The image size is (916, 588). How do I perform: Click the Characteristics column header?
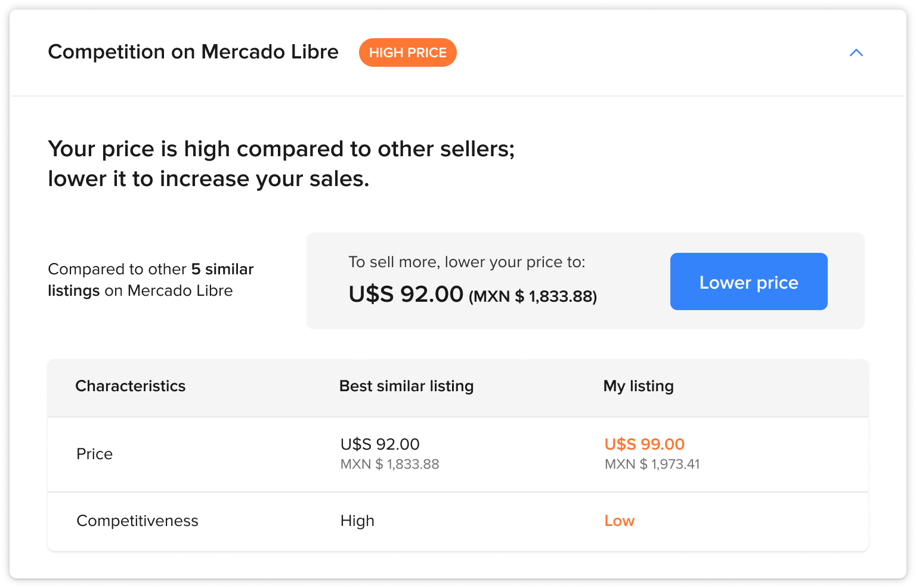(x=131, y=386)
